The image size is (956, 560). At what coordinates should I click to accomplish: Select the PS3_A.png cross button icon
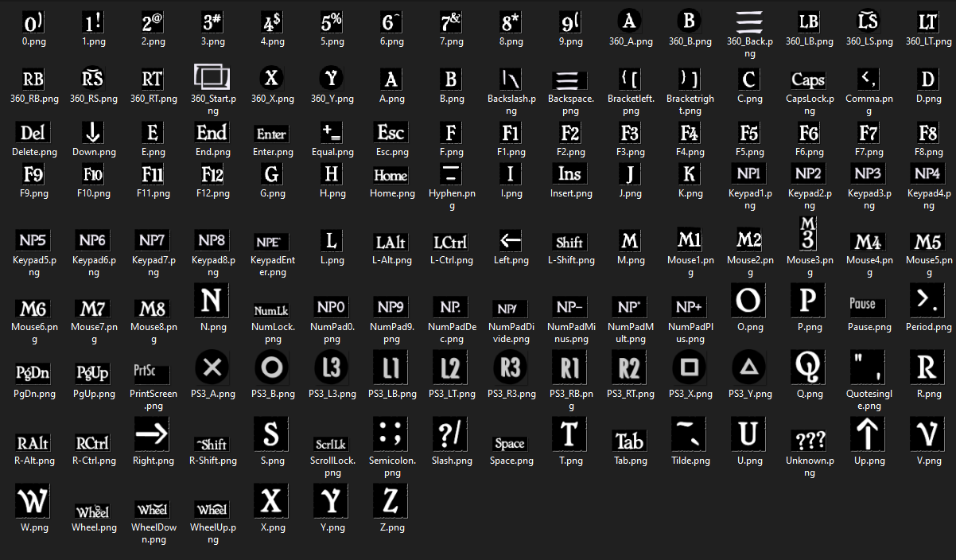pyautogui.click(x=212, y=367)
